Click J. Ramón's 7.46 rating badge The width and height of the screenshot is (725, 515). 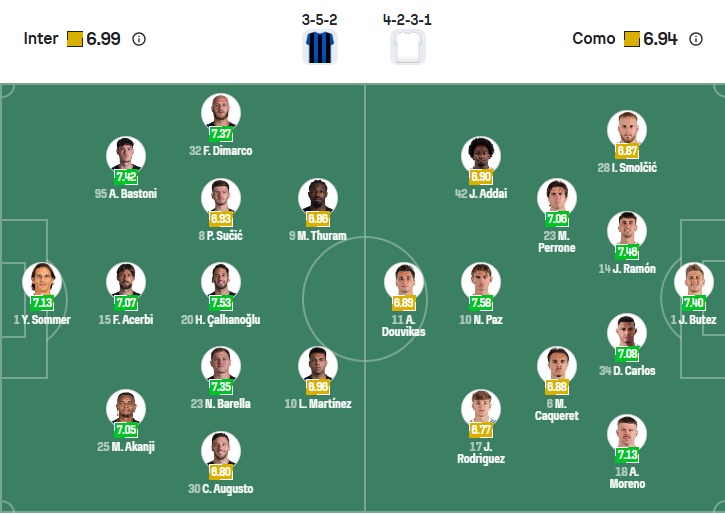[x=627, y=252]
